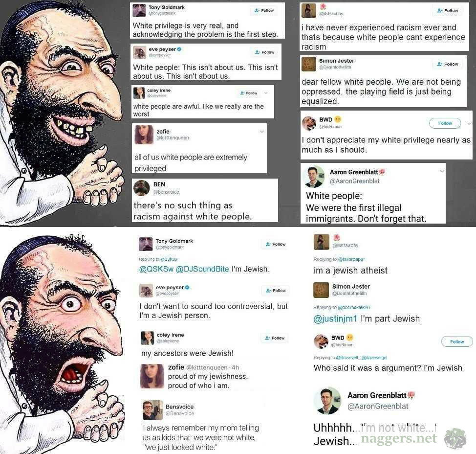Click the Simon Jester avatar beside the @docrocktex26 reply
476x454 pixels.
(321, 290)
